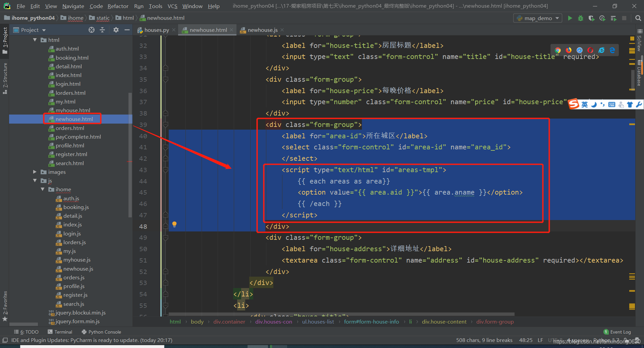Open the Database side panel
The height and width of the screenshot is (348, 644).
(639, 74)
